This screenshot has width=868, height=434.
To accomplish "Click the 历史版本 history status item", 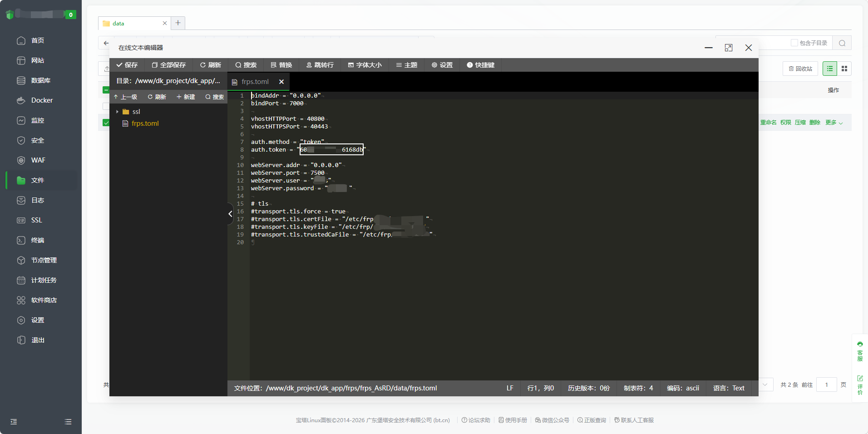I will point(588,388).
